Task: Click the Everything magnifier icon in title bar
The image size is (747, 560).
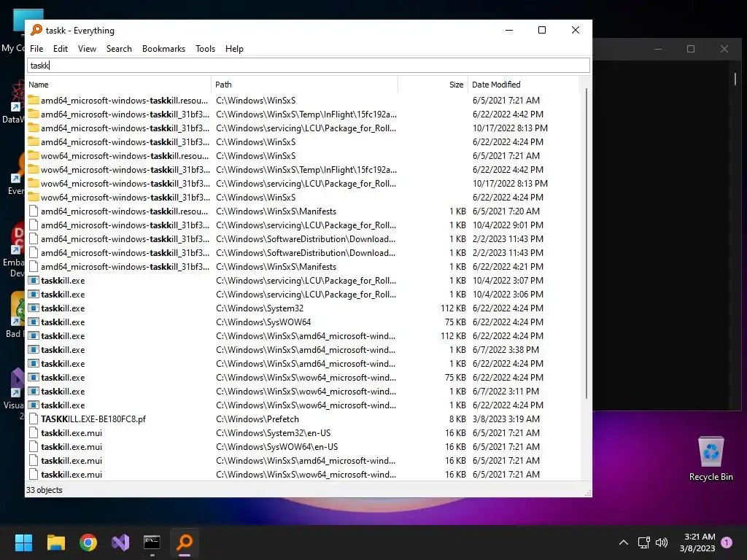Action: (36, 30)
